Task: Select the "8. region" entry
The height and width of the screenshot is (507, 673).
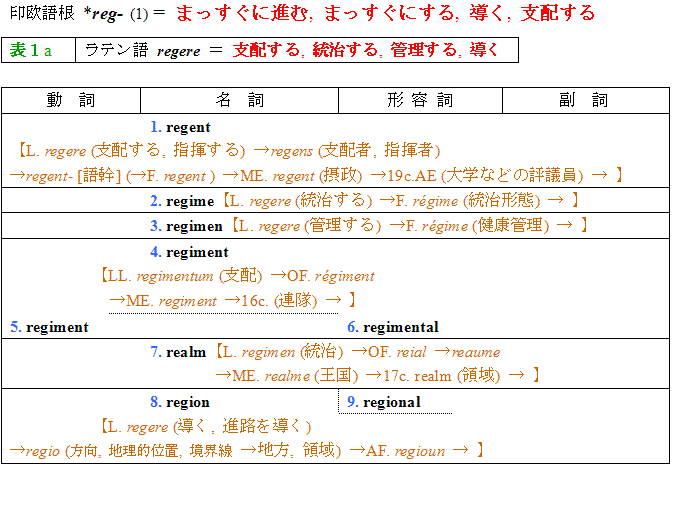Action: pyautogui.click(x=180, y=402)
